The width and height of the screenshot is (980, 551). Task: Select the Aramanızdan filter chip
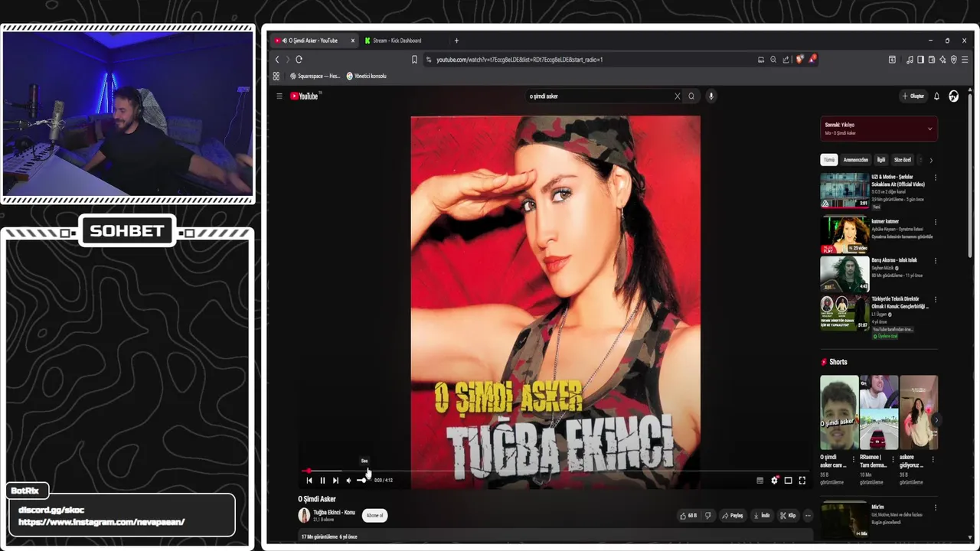856,160
